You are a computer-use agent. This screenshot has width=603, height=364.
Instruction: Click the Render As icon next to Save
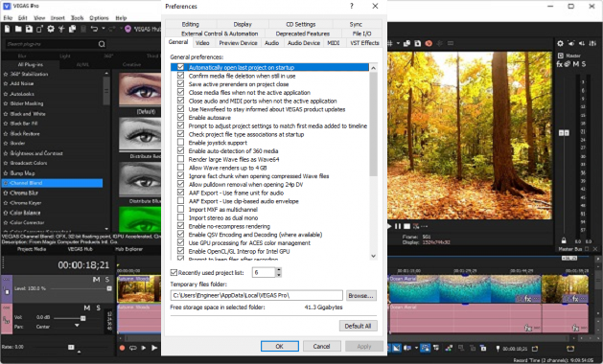click(39, 29)
